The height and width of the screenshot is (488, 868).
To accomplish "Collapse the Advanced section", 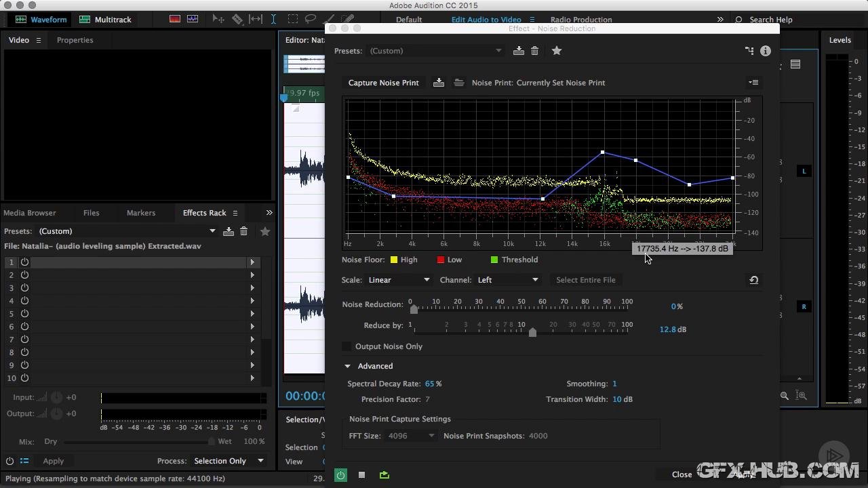I will tap(348, 366).
